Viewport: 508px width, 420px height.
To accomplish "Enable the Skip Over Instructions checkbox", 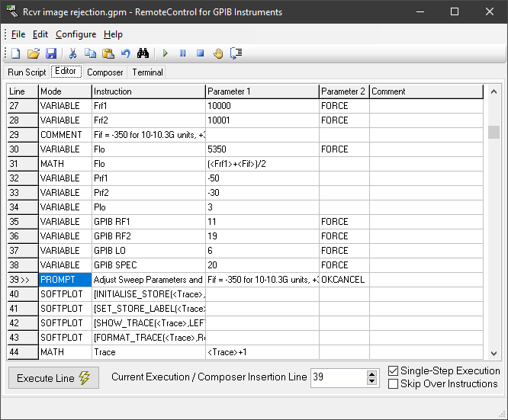I will (393, 384).
